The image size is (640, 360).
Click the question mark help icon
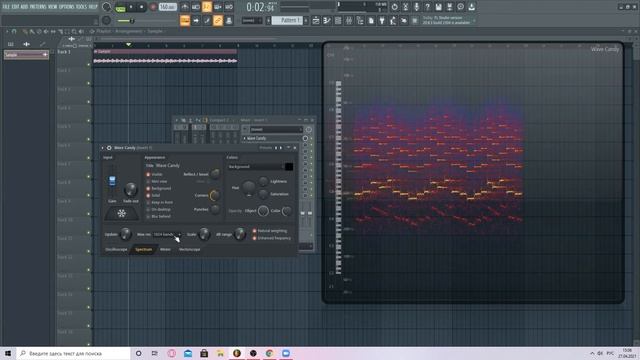[x=427, y=7]
